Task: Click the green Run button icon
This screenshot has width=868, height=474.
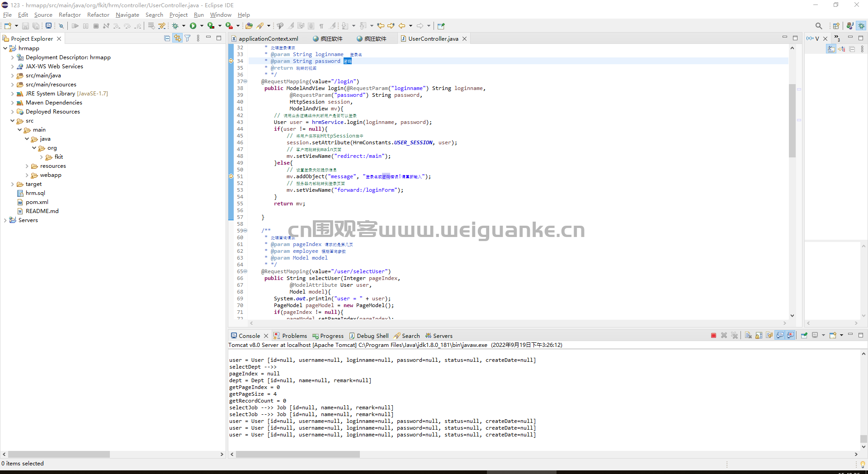Action: (x=193, y=26)
